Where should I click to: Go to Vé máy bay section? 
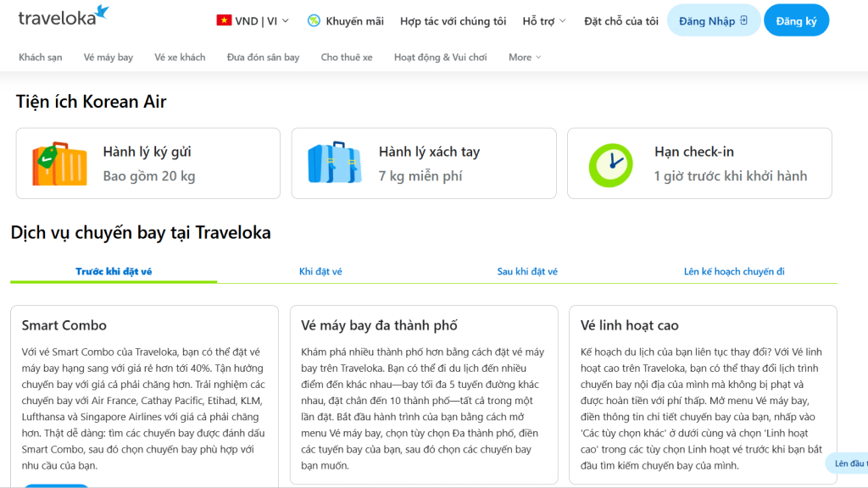(x=108, y=57)
